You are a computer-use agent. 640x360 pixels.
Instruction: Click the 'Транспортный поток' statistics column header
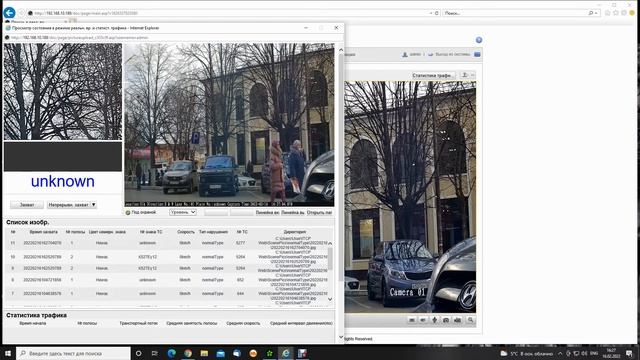click(138, 323)
